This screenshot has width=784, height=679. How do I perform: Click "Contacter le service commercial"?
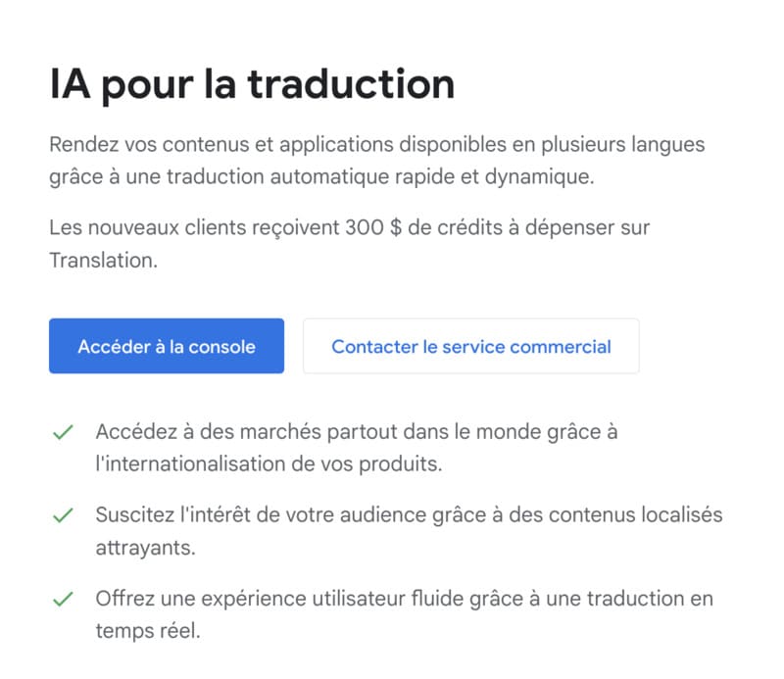click(x=471, y=345)
